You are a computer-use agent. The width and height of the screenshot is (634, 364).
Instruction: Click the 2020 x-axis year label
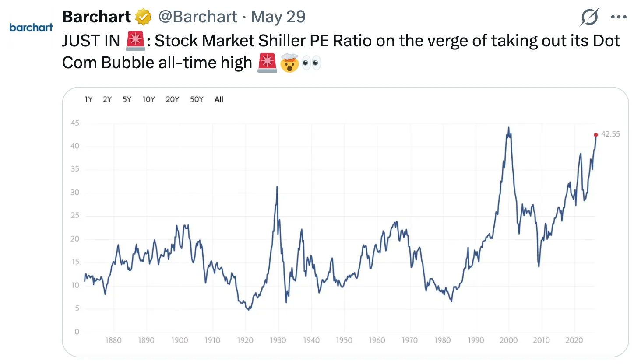click(x=574, y=340)
